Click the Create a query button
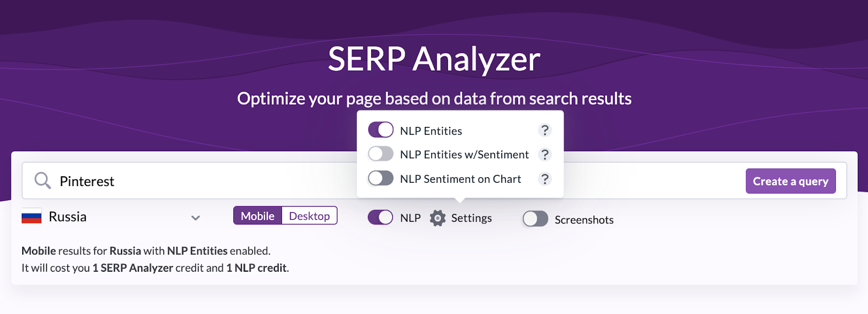The height and width of the screenshot is (314, 868). coord(790,181)
